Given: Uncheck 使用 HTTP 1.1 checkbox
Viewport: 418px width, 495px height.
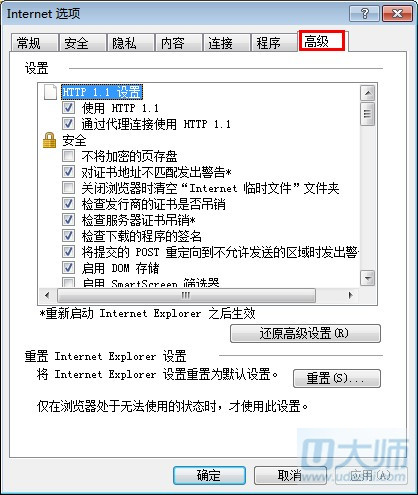Looking at the screenshot, I should click(68, 108).
